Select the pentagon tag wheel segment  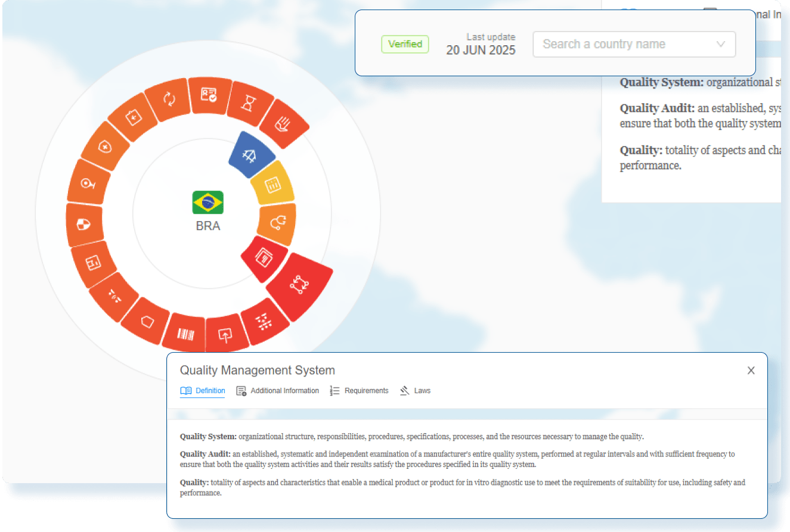click(x=147, y=321)
